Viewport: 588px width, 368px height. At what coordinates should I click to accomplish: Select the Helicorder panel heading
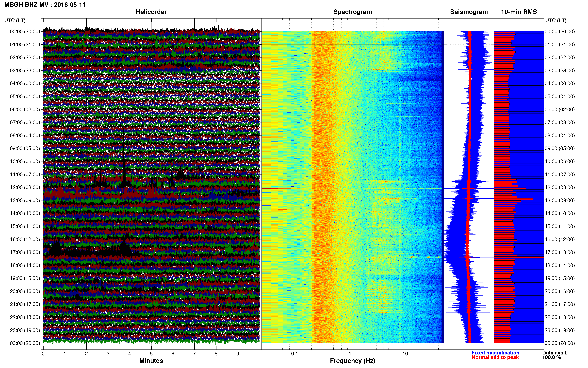pos(151,12)
